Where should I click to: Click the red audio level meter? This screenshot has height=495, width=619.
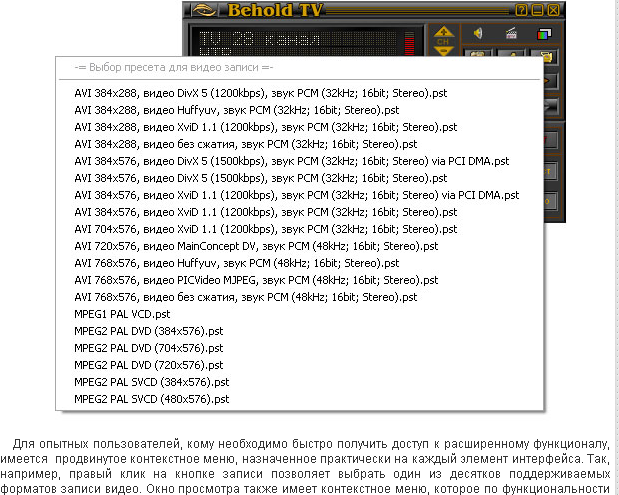409,44
